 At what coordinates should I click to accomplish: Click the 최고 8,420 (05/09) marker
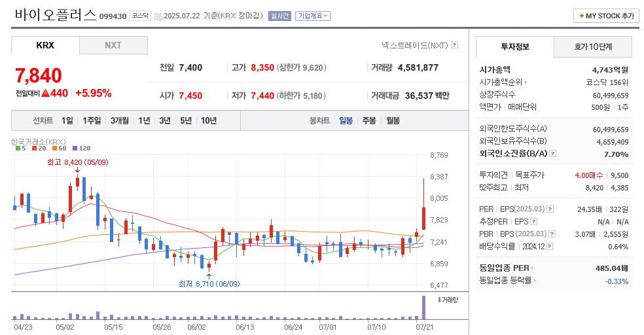78,162
